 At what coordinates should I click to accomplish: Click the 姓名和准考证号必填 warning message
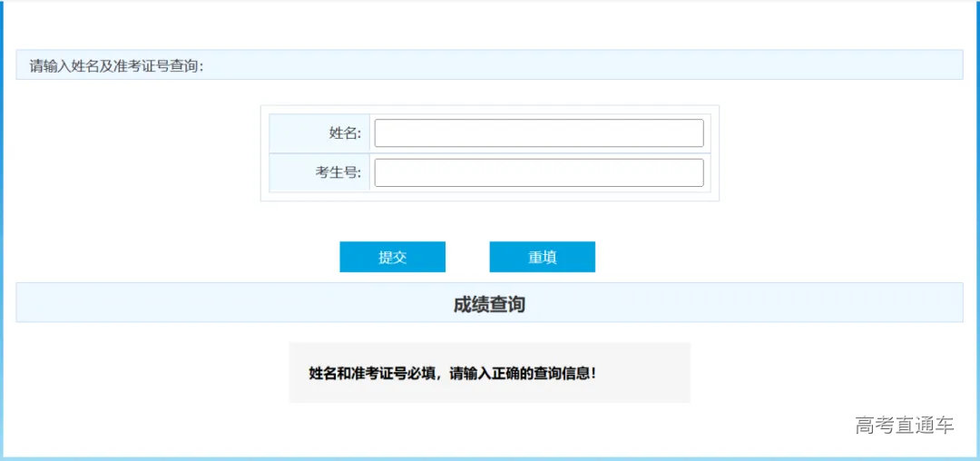pyautogui.click(x=452, y=373)
